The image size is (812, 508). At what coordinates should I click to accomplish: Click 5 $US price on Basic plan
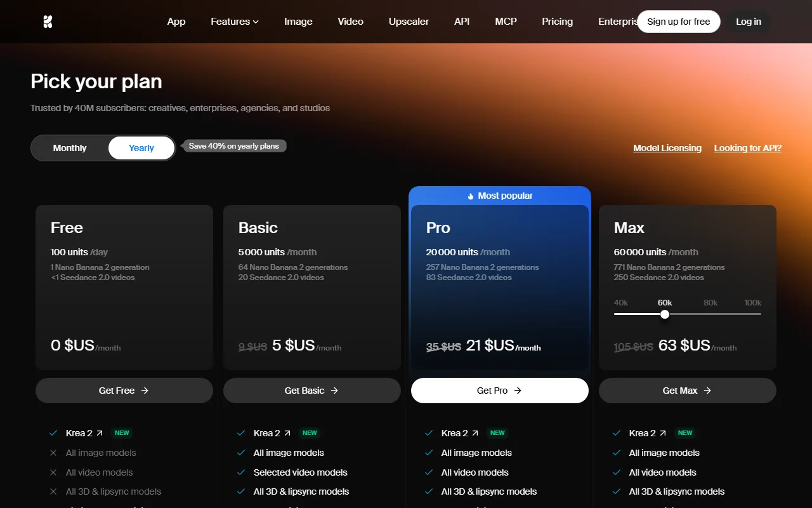(294, 345)
